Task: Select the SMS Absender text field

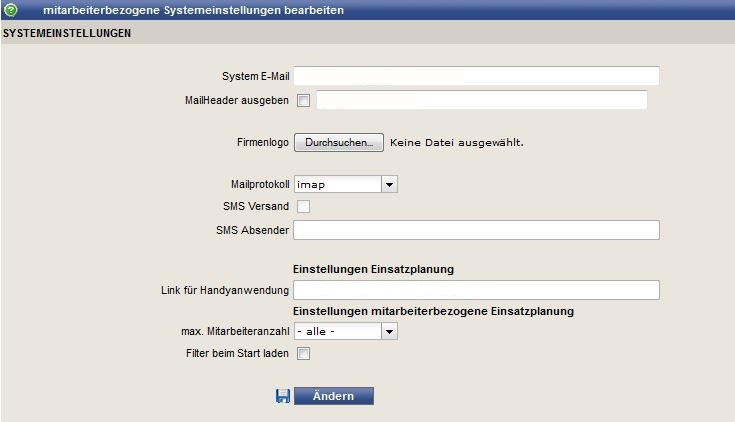Action: click(476, 230)
